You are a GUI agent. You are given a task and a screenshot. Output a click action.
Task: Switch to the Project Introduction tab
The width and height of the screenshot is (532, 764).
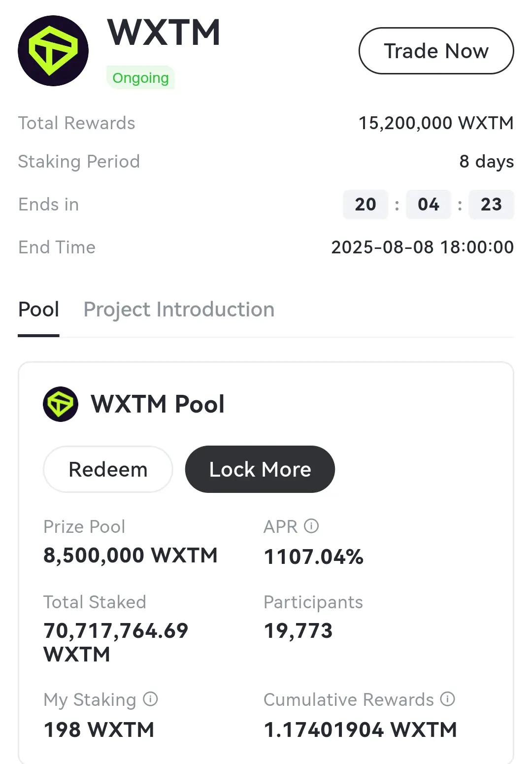pyautogui.click(x=179, y=310)
